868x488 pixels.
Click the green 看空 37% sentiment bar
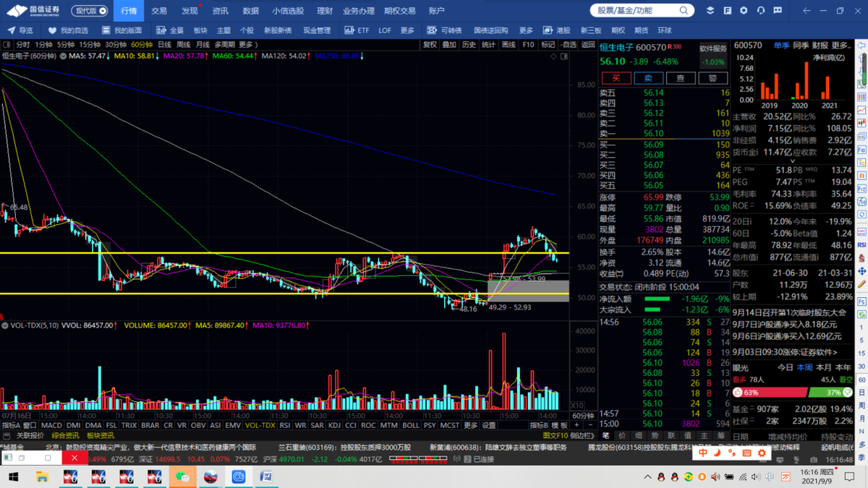tap(830, 393)
